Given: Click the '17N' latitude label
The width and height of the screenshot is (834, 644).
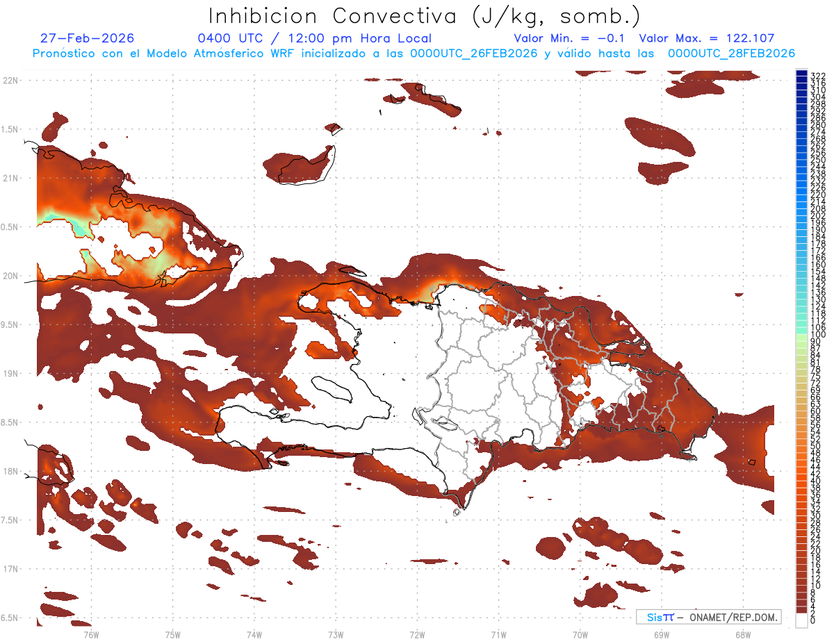Looking at the screenshot, I should [x=10, y=569].
